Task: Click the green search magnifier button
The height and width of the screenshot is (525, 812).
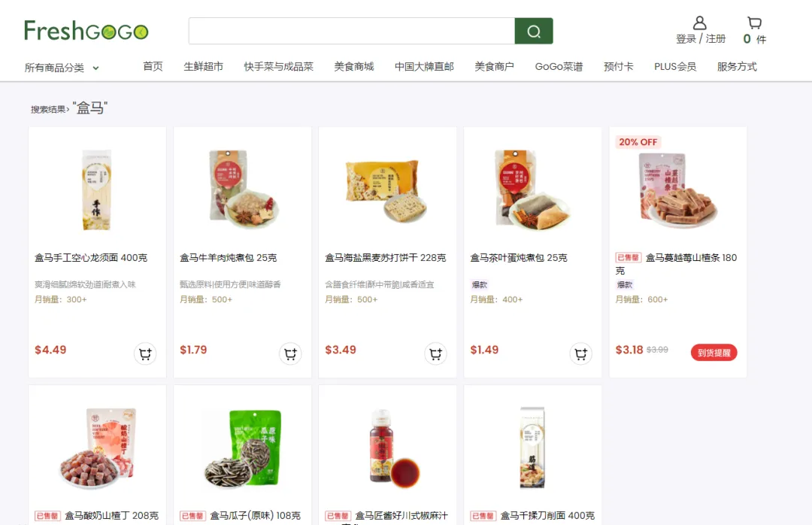Action: [533, 31]
